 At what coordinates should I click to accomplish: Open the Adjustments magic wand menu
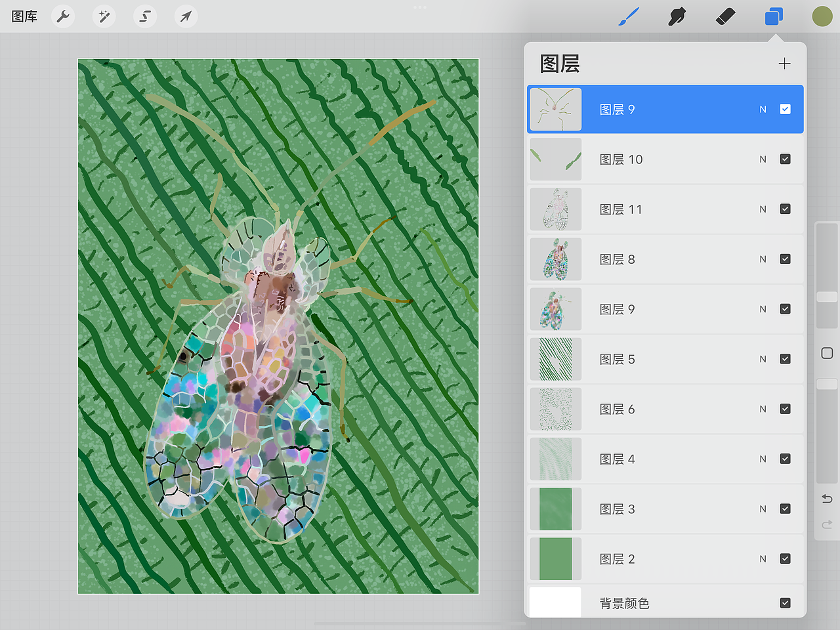(104, 16)
